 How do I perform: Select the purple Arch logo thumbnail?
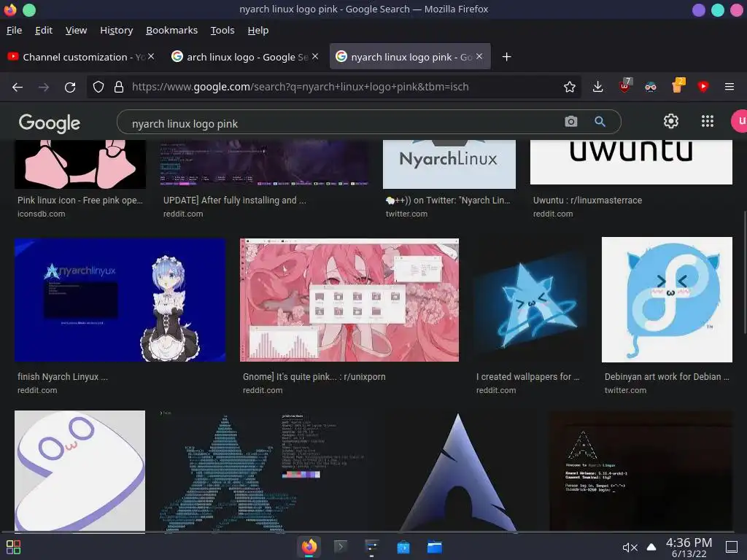pyautogui.click(x=459, y=470)
